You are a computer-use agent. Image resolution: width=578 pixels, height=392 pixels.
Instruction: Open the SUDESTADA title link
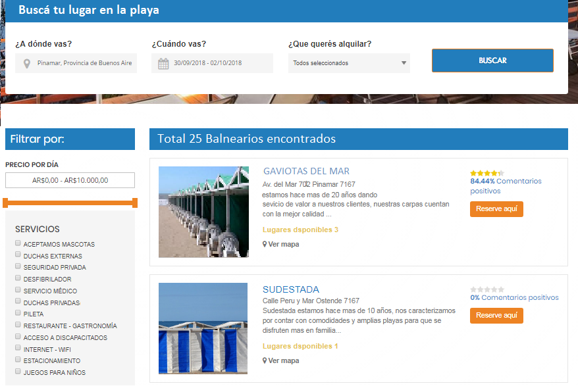[291, 289]
